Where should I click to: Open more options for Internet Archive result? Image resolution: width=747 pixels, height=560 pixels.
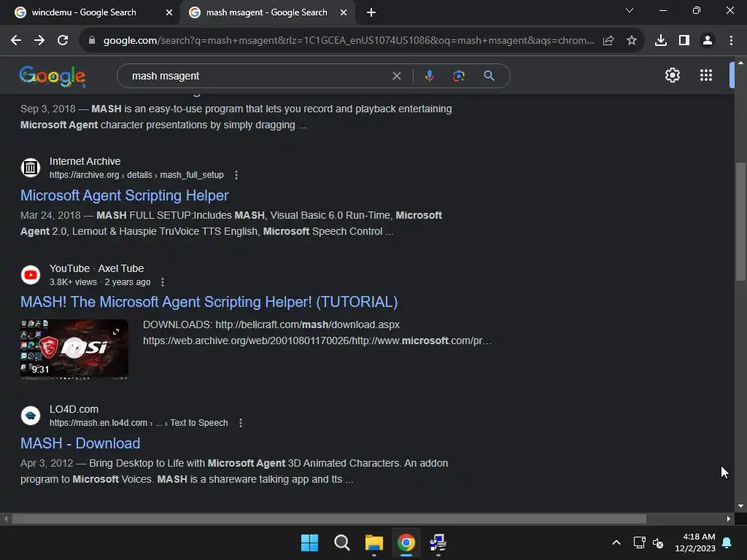[x=236, y=175]
